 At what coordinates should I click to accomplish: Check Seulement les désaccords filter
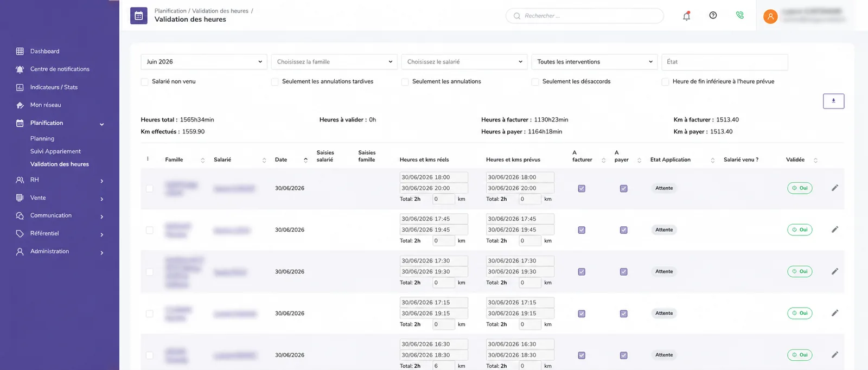pos(535,82)
